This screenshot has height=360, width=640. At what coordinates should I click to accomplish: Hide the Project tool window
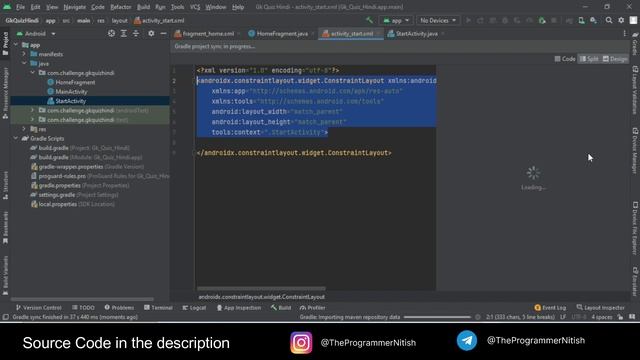click(163, 33)
